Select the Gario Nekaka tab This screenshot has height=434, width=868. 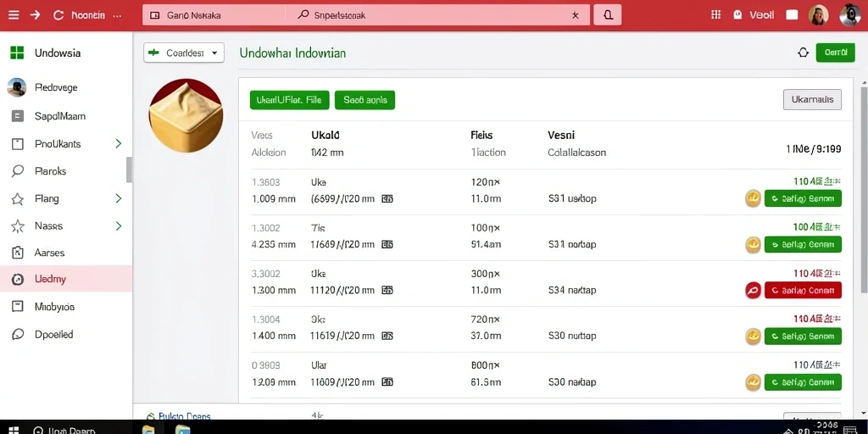(214, 15)
